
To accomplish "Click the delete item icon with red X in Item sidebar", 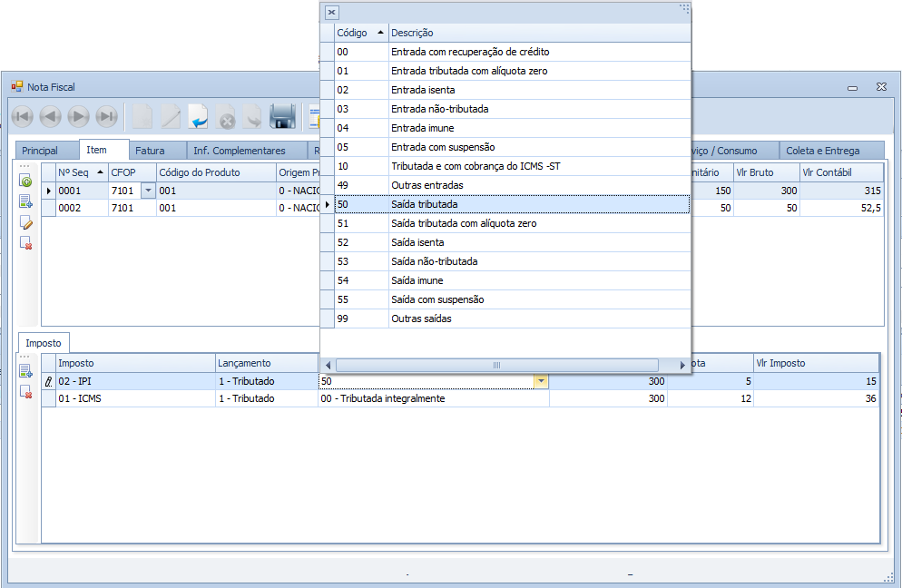I will coord(26,243).
